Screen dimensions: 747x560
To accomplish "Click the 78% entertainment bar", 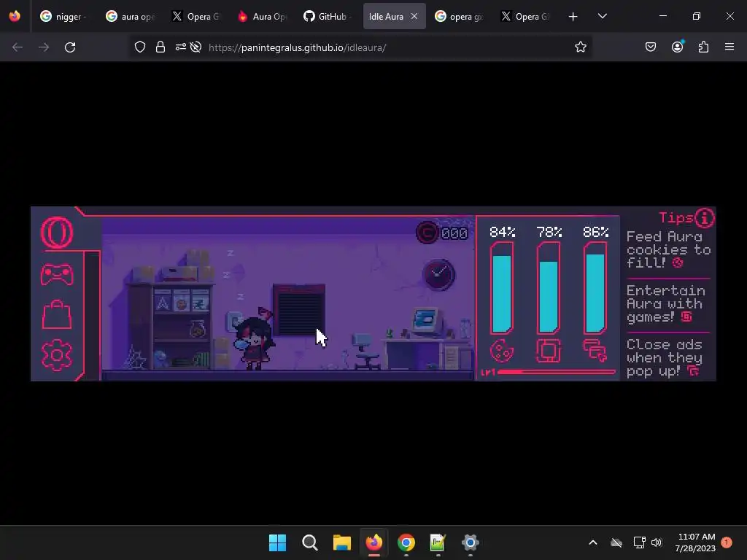I will (549, 289).
